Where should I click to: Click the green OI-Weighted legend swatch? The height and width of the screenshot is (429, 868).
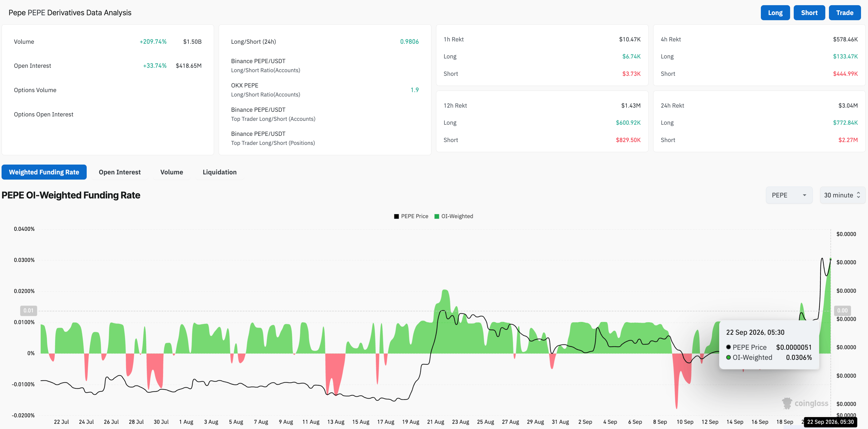[x=437, y=216]
